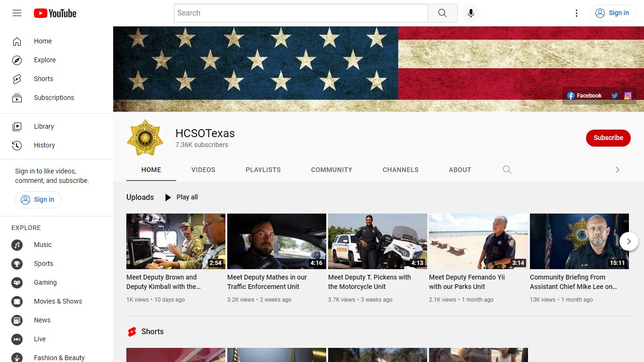Search within the channel magnifier

coord(507,170)
